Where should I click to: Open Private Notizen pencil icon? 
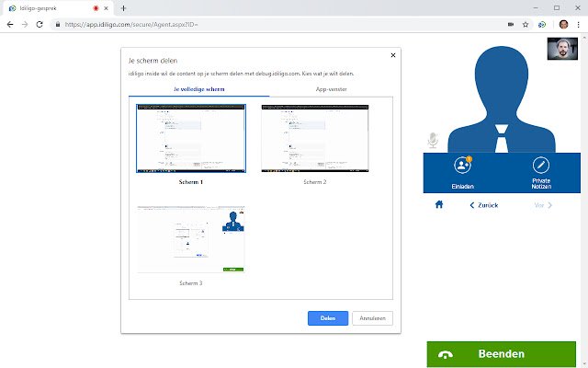(541, 165)
